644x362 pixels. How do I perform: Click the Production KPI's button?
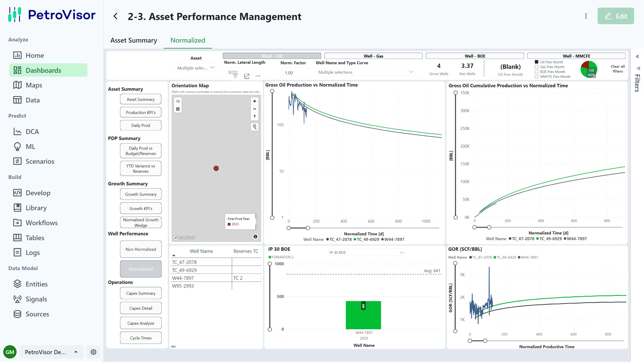pyautogui.click(x=141, y=112)
